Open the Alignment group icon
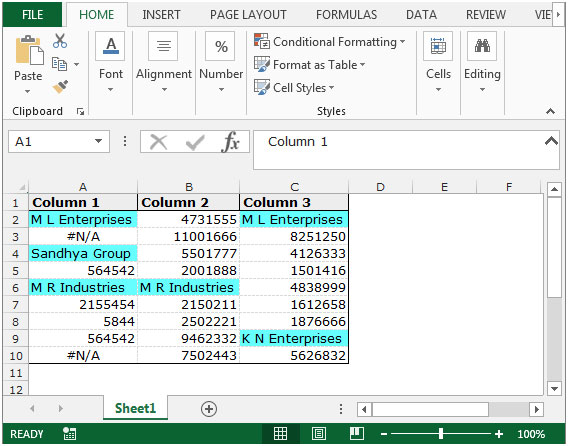Screen dimensions: 568x446 (x=163, y=46)
